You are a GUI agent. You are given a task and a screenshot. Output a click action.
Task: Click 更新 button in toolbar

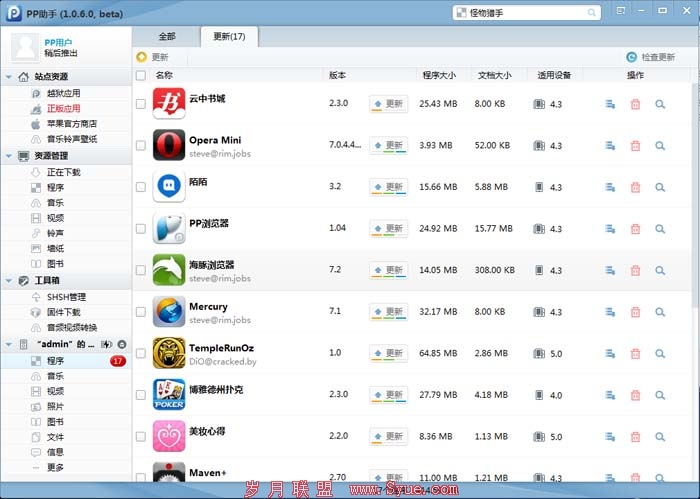(x=153, y=57)
